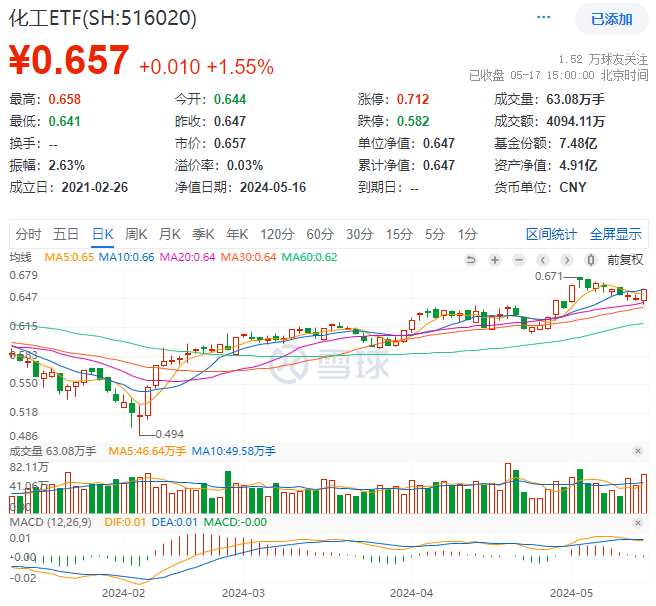The width and height of the screenshot is (656, 606).
Task: Click the 净值日期 2024-05-16 value
Action: (273, 187)
